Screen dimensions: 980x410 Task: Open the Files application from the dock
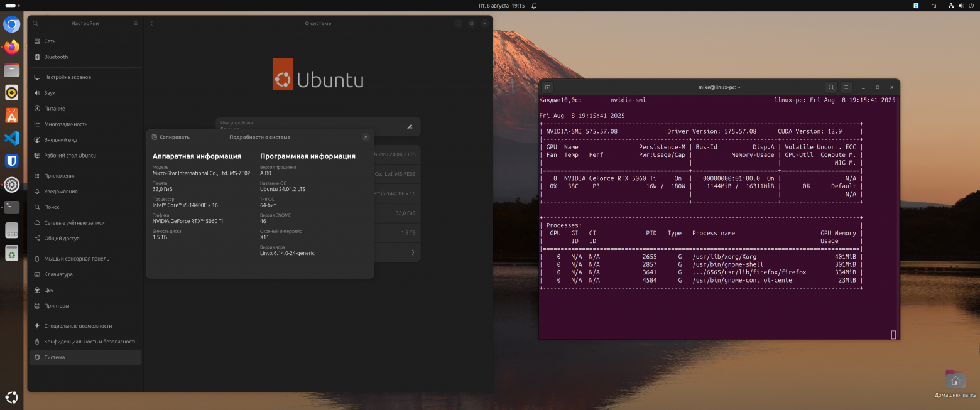pyautogui.click(x=12, y=70)
